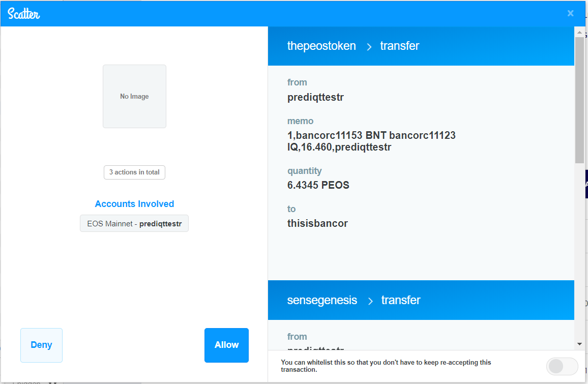Click transfer in the sensegenesis header
This screenshot has width=588, height=384.
[x=400, y=300]
